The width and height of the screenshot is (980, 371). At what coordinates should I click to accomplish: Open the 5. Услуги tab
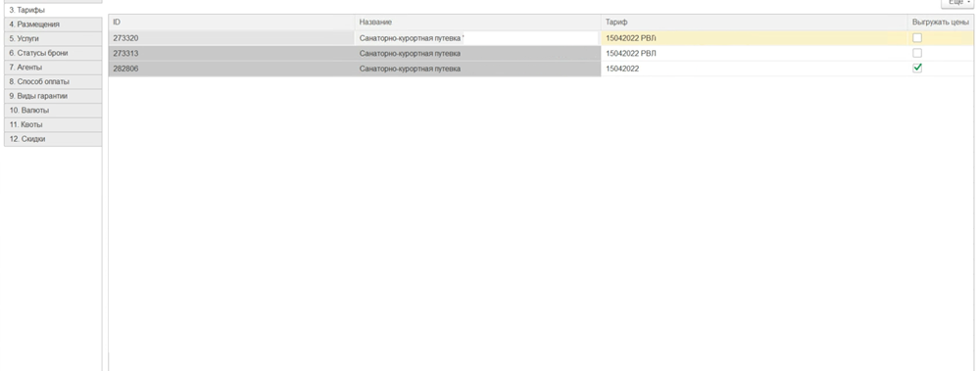tap(53, 39)
